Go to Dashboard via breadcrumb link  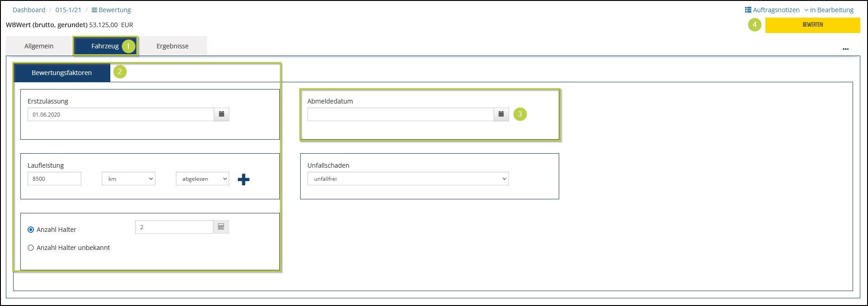(x=29, y=10)
